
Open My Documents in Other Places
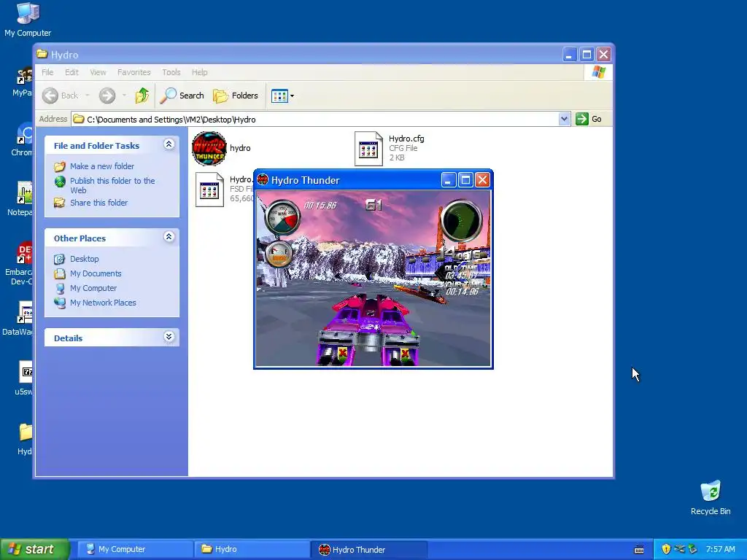point(96,274)
